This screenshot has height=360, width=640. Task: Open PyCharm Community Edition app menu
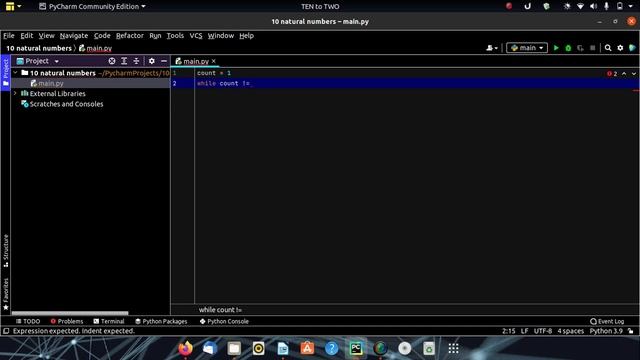coord(92,7)
